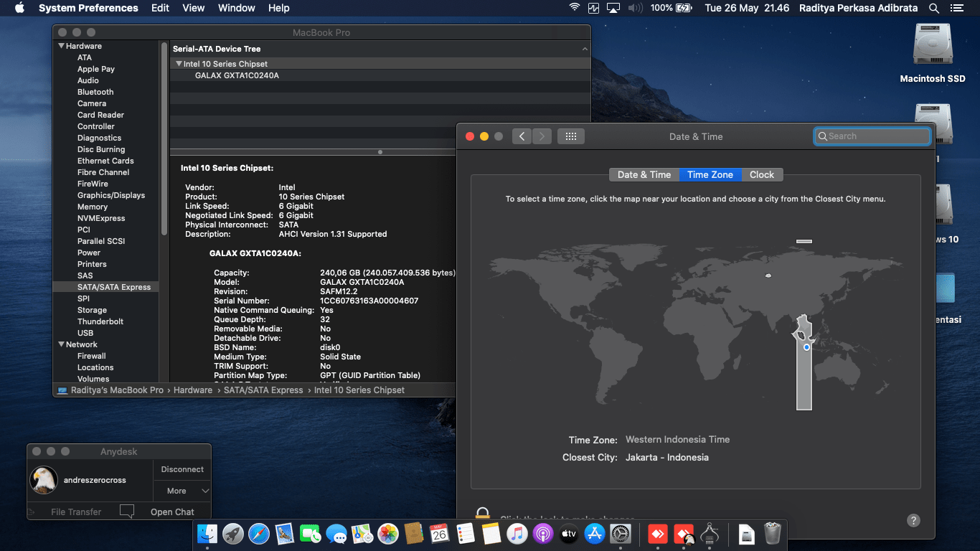Launch Photos from the Dock

pyautogui.click(x=388, y=534)
